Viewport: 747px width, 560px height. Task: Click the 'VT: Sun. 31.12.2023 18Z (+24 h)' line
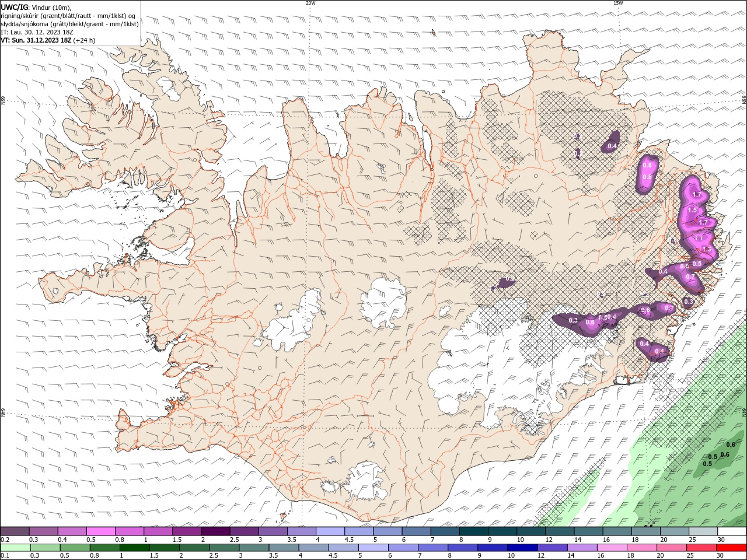point(48,40)
